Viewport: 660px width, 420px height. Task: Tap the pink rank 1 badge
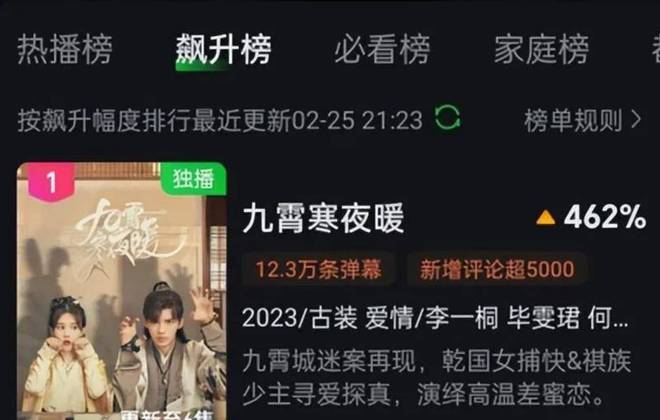(51, 182)
